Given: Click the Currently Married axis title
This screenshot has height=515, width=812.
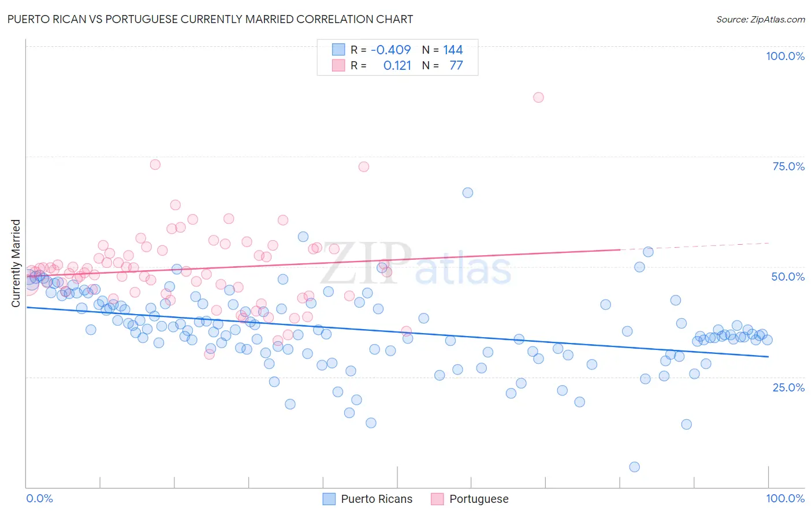Looking at the screenshot, I should (16, 263).
